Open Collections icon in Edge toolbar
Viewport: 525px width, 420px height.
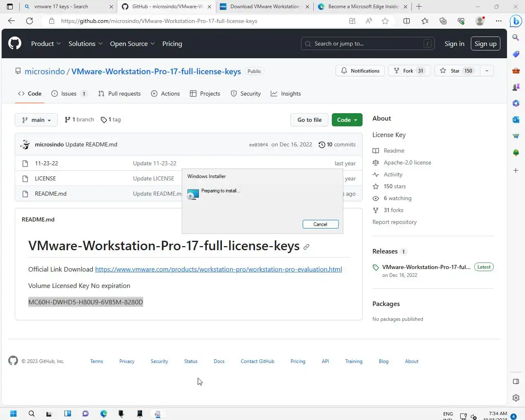[443, 21]
